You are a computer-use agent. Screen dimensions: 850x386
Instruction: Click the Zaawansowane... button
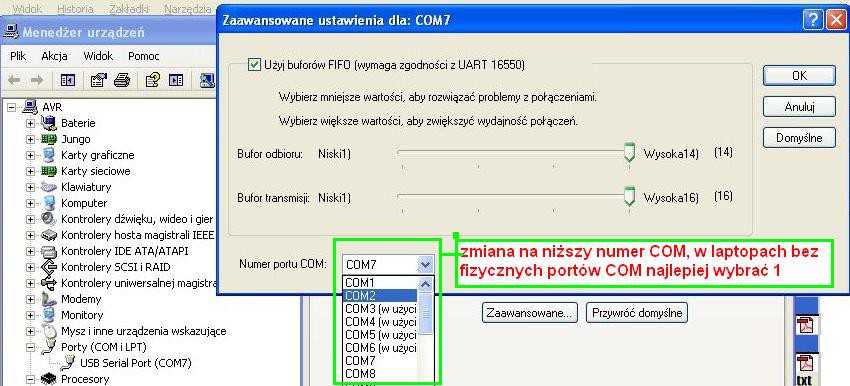(x=530, y=313)
